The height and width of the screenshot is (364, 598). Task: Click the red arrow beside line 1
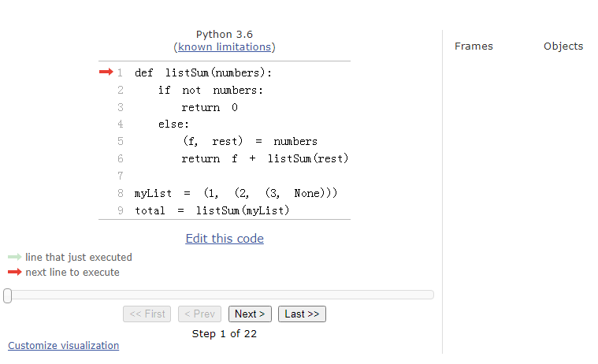106,72
